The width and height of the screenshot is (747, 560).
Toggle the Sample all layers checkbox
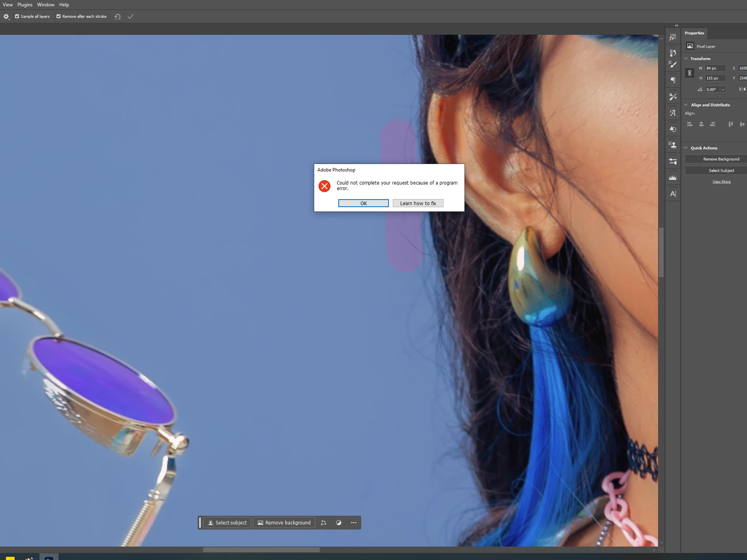pos(17,17)
